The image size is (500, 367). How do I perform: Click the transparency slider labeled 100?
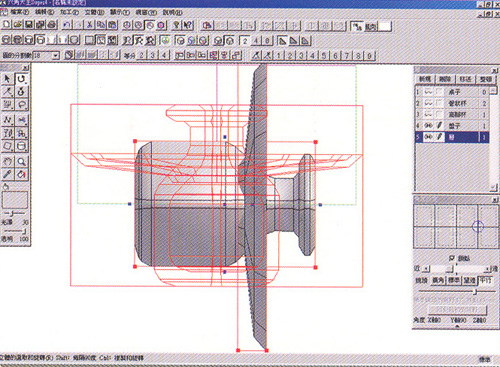[x=15, y=231]
